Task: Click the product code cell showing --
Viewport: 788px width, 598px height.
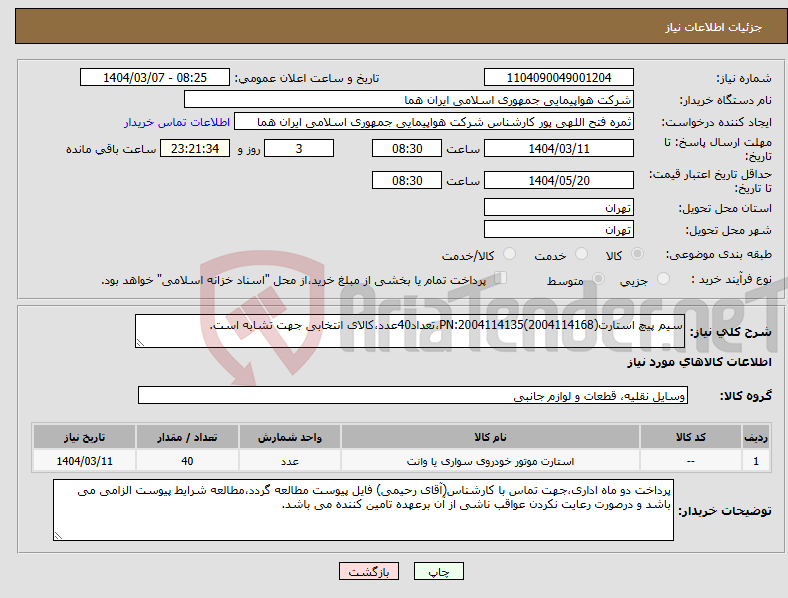Action: click(691, 461)
